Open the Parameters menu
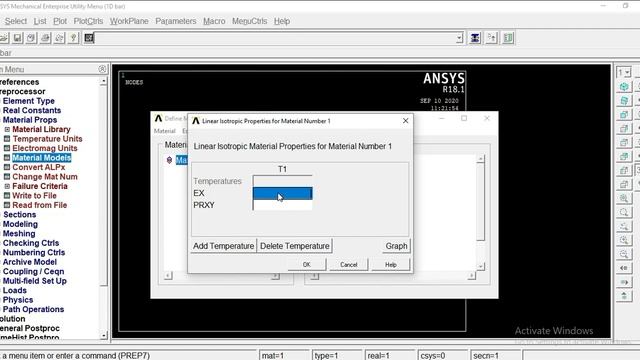Screen dimensions: 640x360 coord(176,21)
